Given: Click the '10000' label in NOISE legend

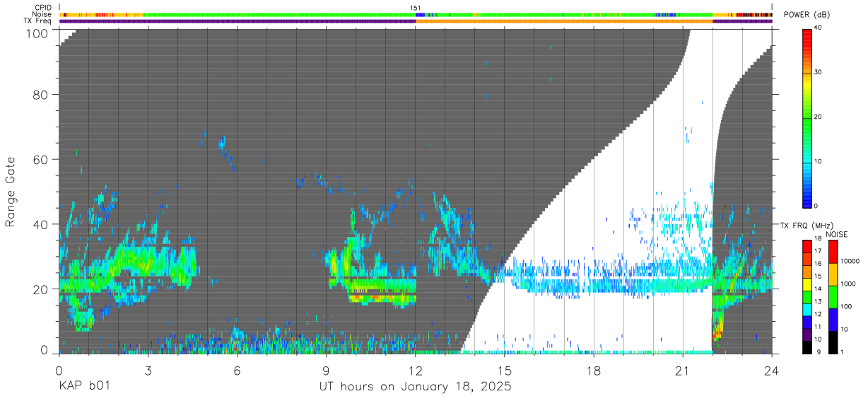Looking at the screenshot, I should [x=850, y=261].
